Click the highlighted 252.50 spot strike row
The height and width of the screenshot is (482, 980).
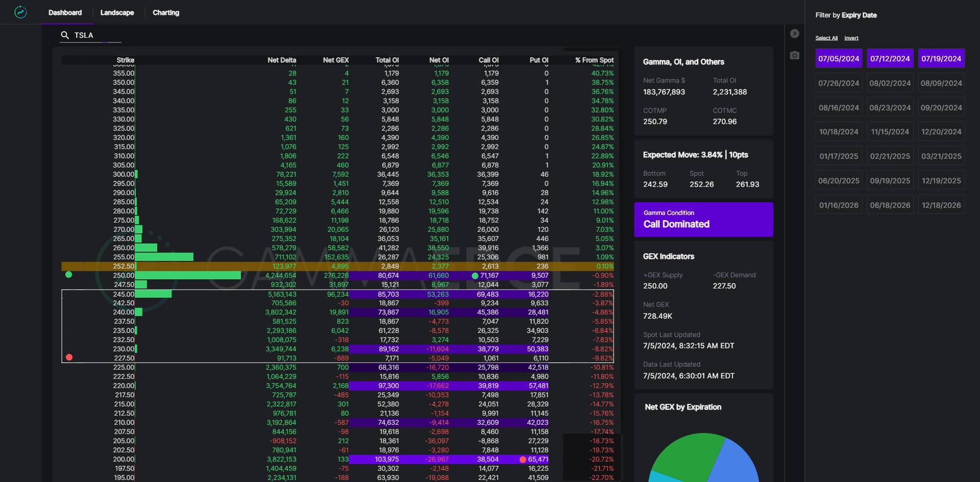[337, 266]
